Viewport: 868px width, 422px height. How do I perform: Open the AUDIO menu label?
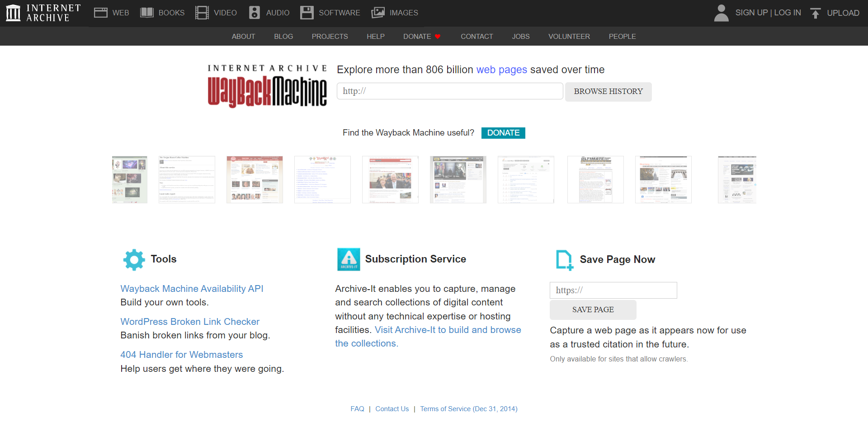point(278,13)
